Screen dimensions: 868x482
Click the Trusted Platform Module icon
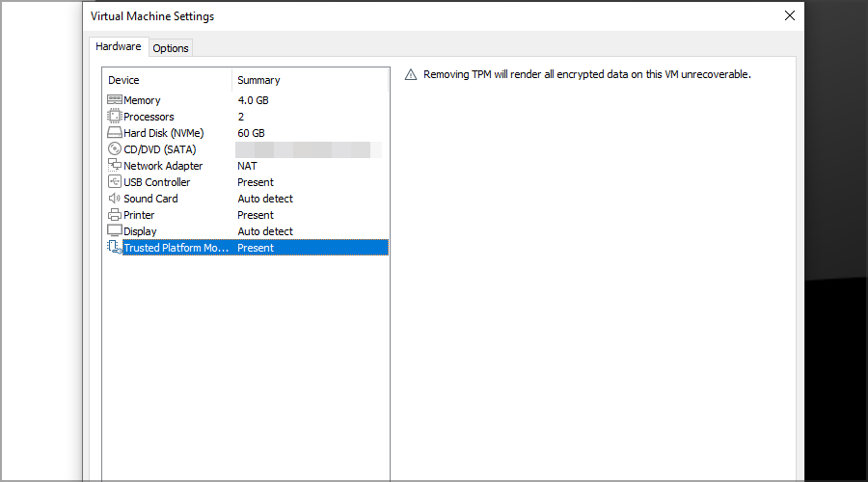pyautogui.click(x=114, y=248)
